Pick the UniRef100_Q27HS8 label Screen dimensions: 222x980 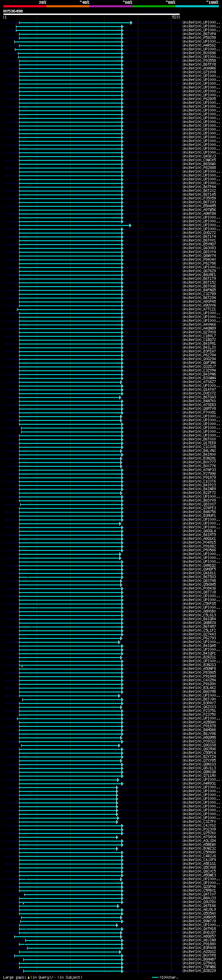[x=199, y=332]
